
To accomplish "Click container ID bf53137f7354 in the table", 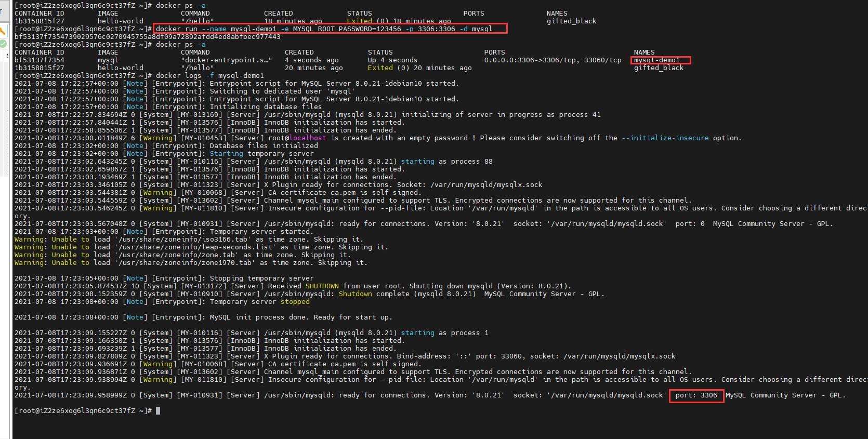I will click(x=40, y=60).
